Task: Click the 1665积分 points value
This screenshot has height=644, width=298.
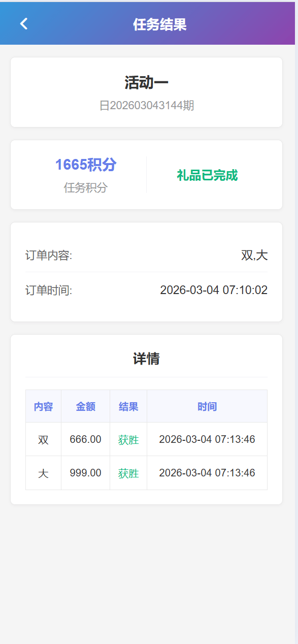Action: pyautogui.click(x=86, y=165)
